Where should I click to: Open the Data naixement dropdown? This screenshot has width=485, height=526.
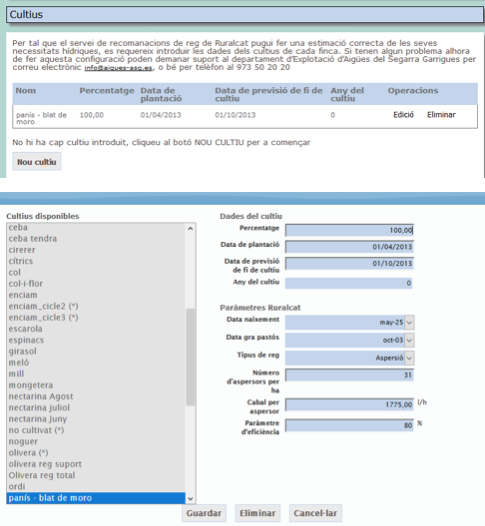click(409, 322)
